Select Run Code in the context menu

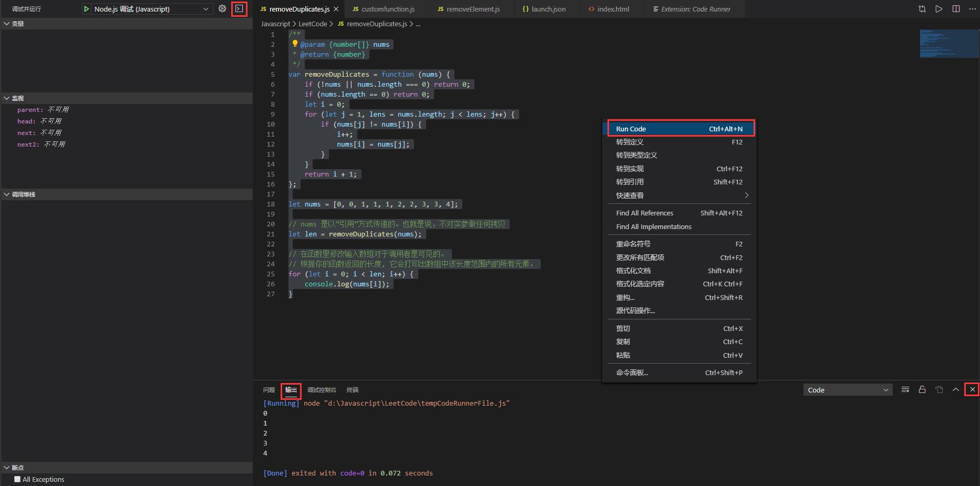[681, 129]
